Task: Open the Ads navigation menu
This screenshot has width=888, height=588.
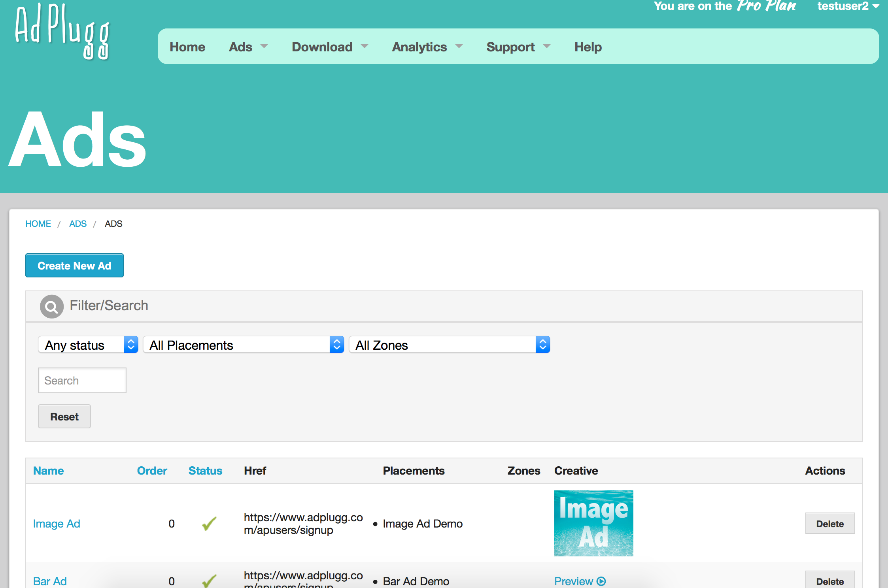Action: (248, 47)
